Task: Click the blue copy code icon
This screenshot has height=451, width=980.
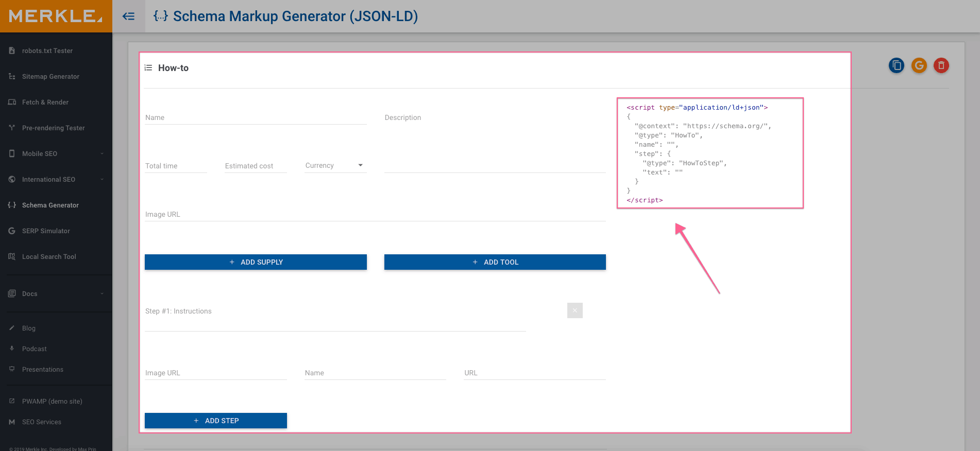Action: point(897,65)
